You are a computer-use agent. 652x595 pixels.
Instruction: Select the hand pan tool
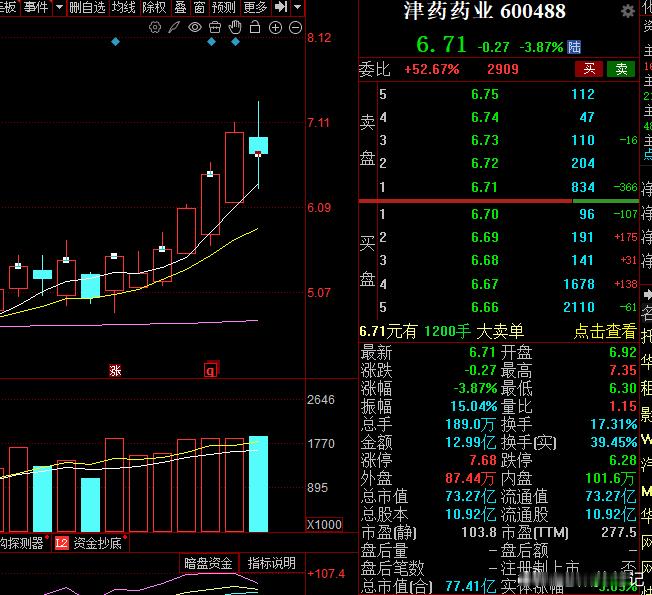tap(235, 27)
